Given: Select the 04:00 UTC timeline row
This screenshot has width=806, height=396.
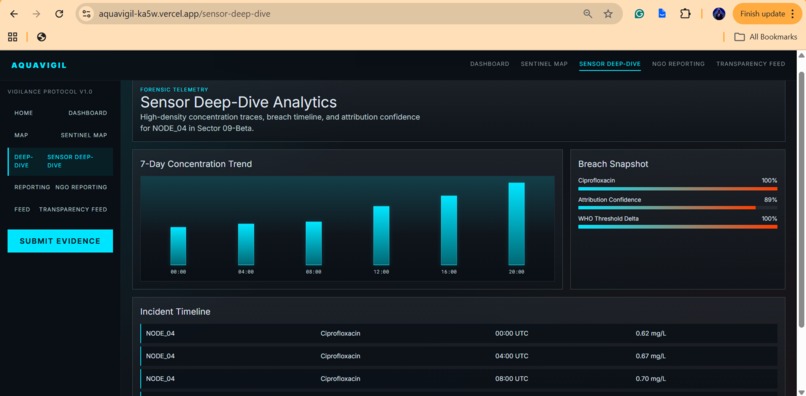Looking at the screenshot, I should (x=459, y=356).
